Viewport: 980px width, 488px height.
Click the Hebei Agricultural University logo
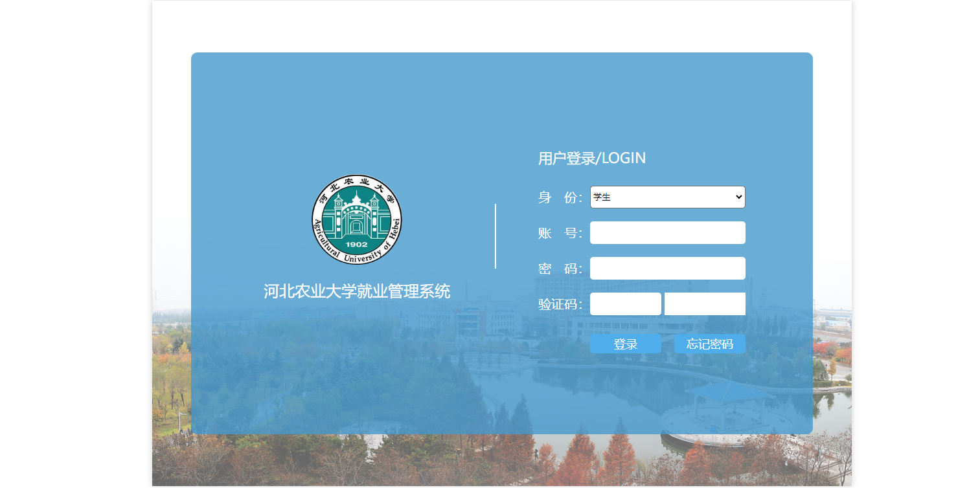click(357, 219)
